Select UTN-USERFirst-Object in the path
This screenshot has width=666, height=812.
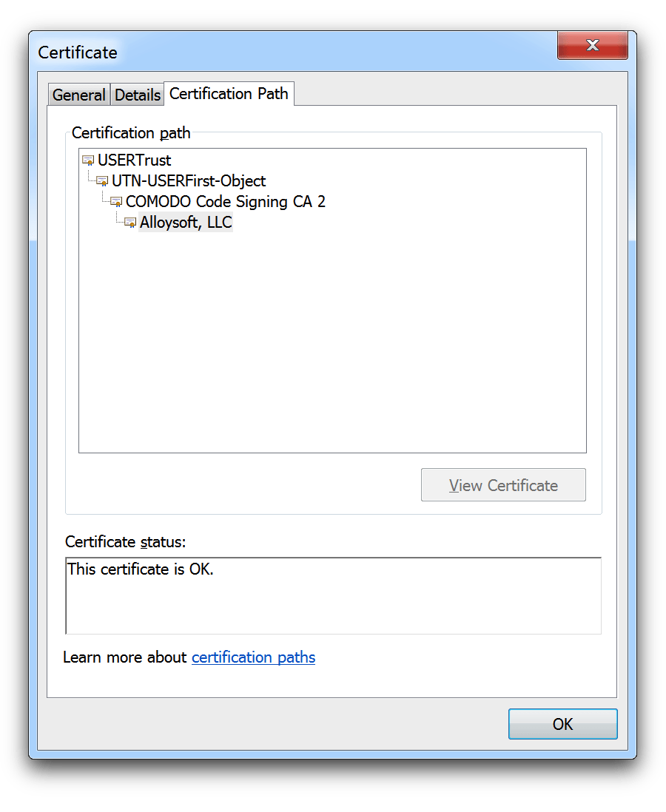tap(189, 180)
